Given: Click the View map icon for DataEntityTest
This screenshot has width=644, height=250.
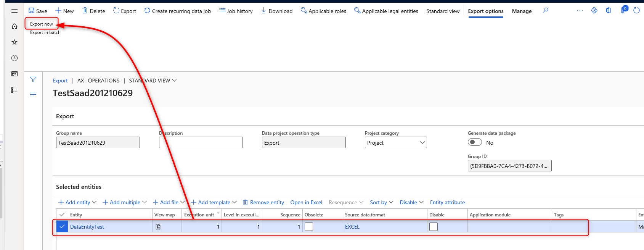Looking at the screenshot, I should [158, 227].
